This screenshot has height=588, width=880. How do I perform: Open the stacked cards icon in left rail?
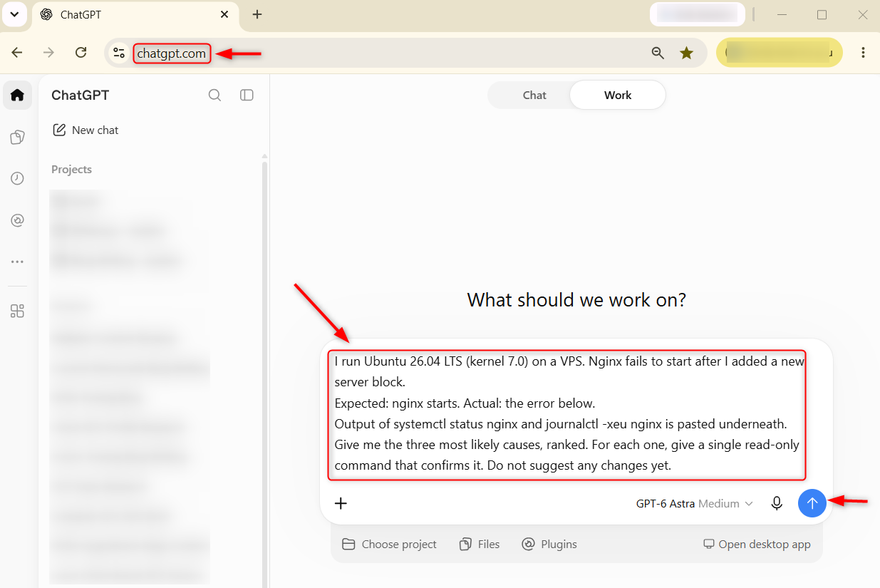[17, 138]
